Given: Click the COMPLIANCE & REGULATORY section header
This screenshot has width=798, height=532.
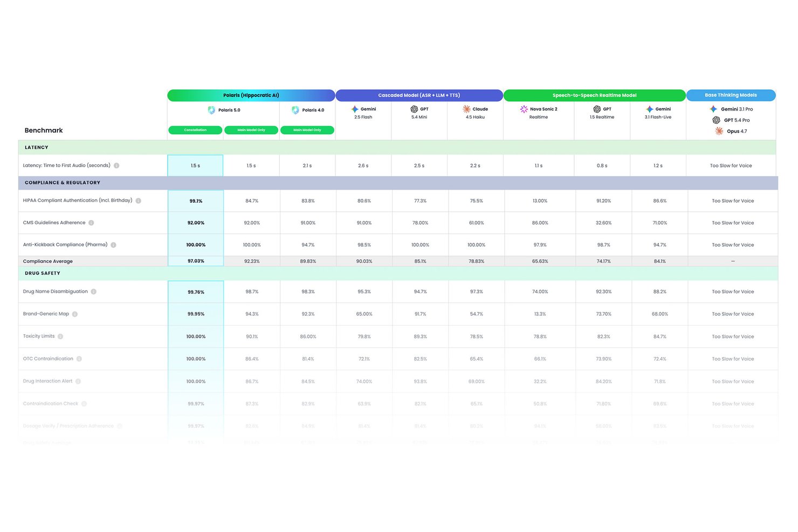Looking at the screenshot, I should pos(398,183).
